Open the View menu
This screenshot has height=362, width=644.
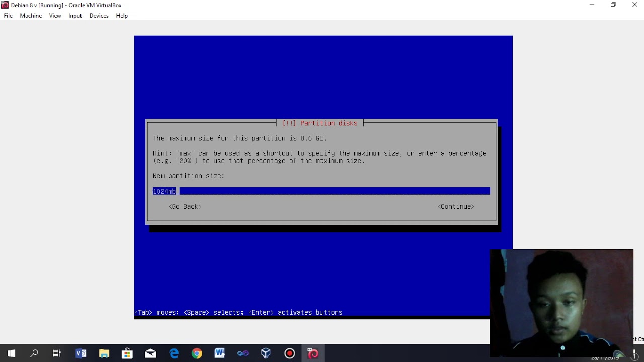tap(55, 16)
